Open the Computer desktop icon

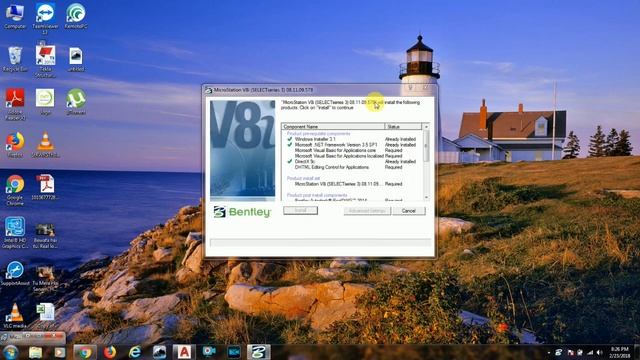[x=15, y=16]
